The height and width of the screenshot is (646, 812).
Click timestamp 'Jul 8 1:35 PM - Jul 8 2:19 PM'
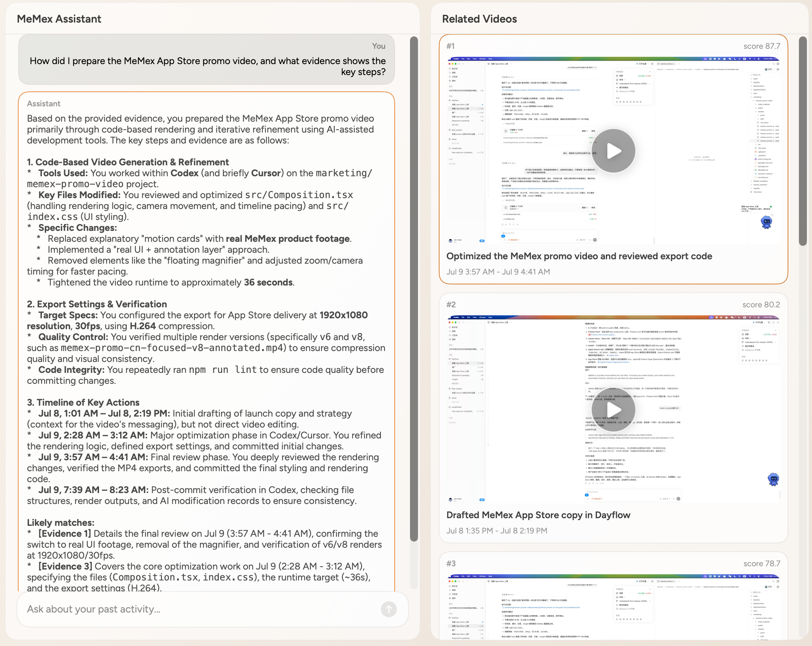496,531
